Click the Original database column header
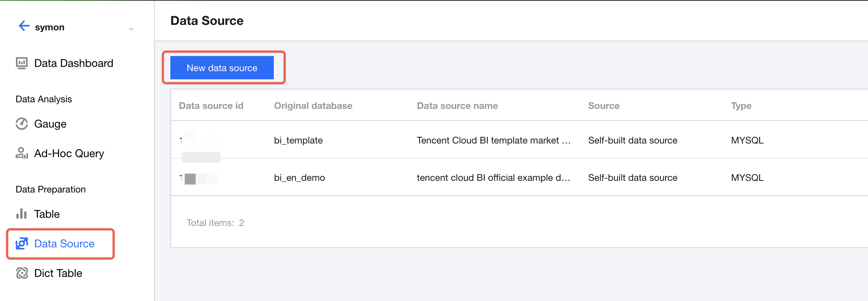 coord(313,106)
